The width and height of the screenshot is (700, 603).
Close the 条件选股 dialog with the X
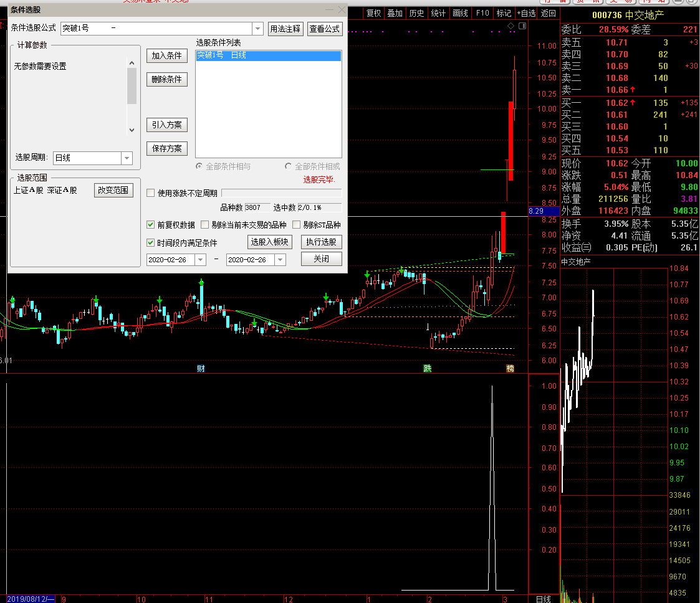tap(342, 9)
